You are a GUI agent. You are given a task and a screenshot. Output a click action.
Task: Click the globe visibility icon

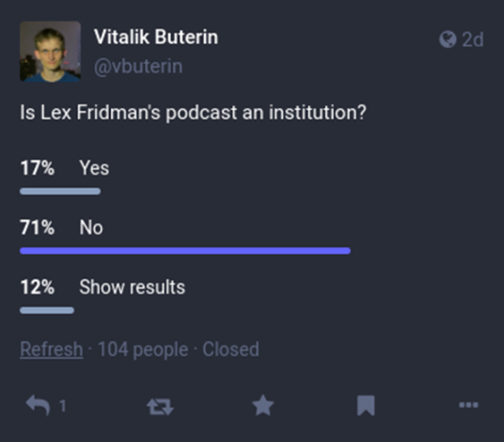pyautogui.click(x=448, y=39)
